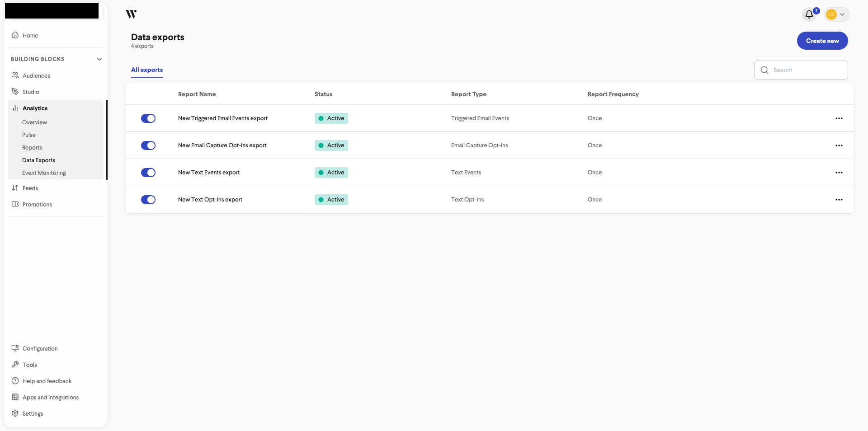Open Studio via its sidebar icon
868x431 pixels.
tap(15, 92)
